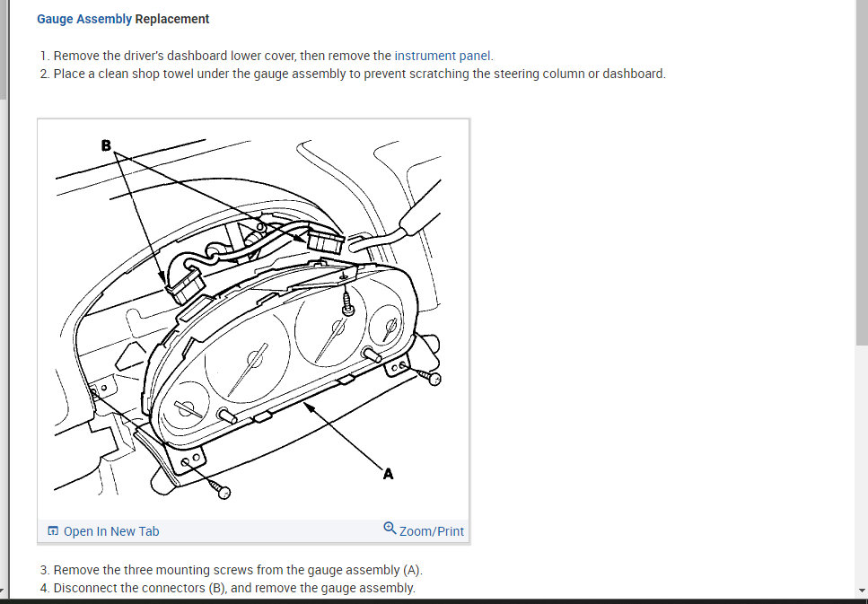
Task: Click step 2 text about clean shop towel
Action: [x=360, y=74]
